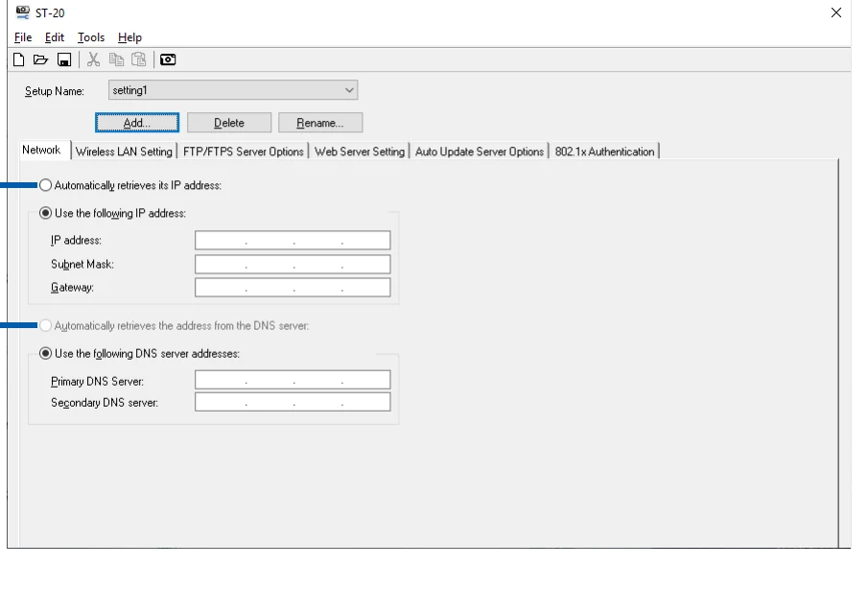Open FTP/FTPS Server Options tab
Viewport: 868px width, 589px height.
click(x=244, y=152)
